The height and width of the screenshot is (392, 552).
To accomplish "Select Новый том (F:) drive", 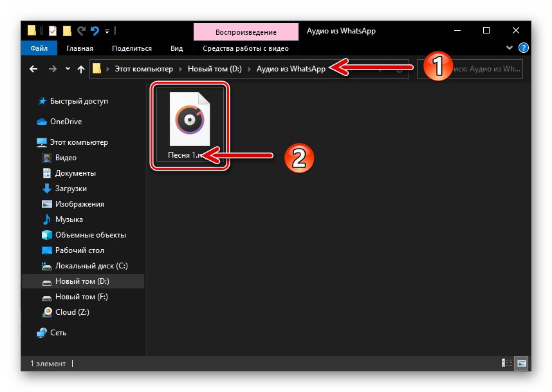I will coord(81,297).
